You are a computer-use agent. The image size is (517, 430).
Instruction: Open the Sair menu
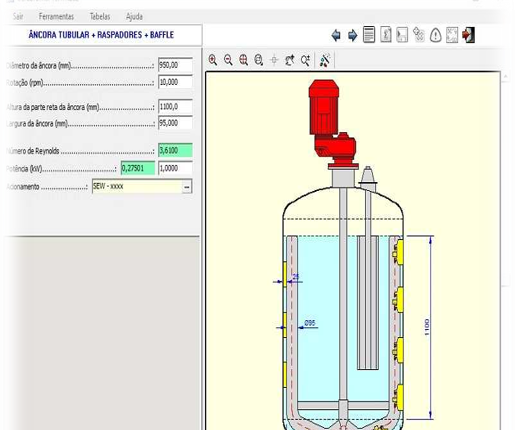pos(18,16)
